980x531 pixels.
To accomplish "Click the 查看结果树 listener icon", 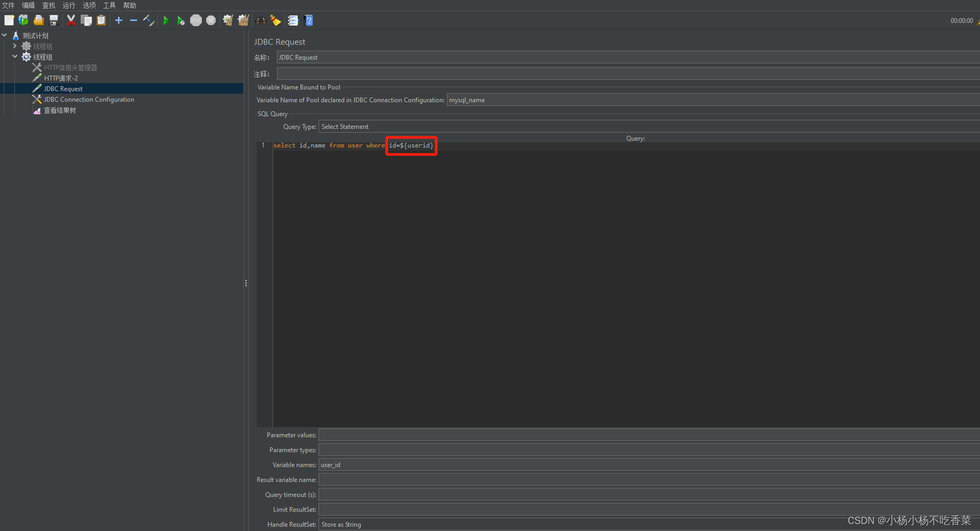I will 37,110.
